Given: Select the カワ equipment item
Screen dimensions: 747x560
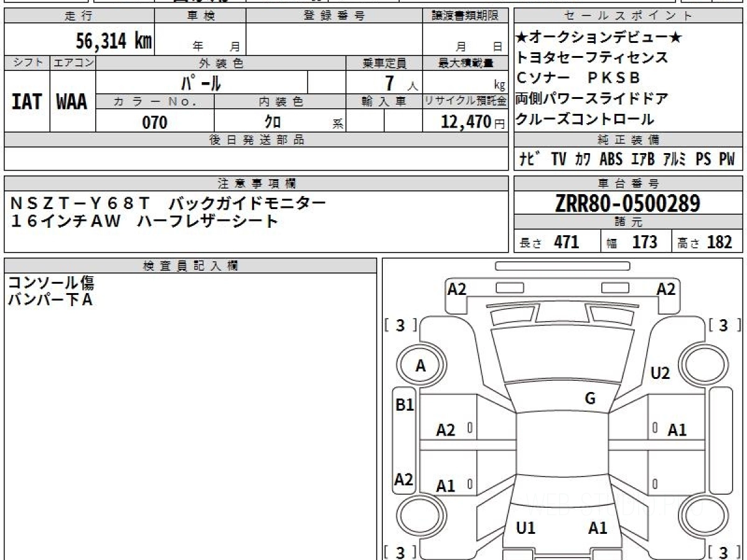Looking at the screenshot, I should pos(583,159).
